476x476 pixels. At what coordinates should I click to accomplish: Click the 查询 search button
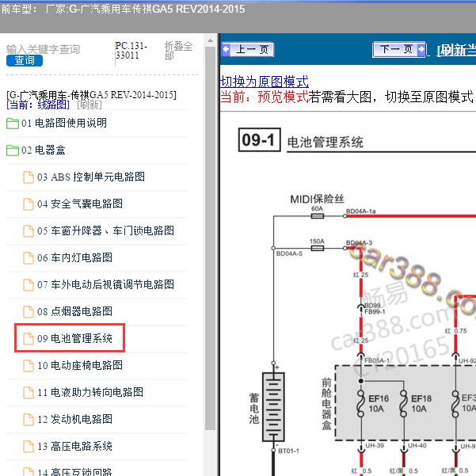tap(25, 60)
